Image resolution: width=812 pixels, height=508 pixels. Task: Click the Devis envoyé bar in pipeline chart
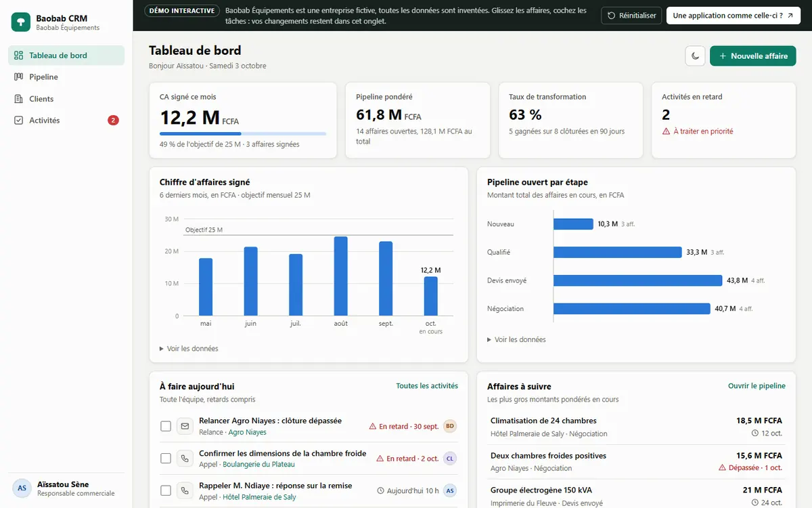[x=638, y=280]
